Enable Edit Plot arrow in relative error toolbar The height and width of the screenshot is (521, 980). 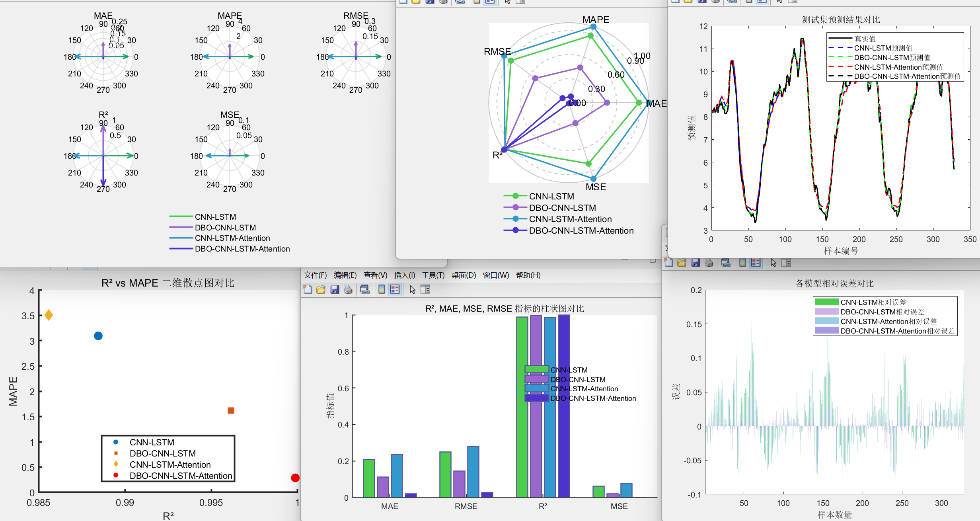click(773, 263)
